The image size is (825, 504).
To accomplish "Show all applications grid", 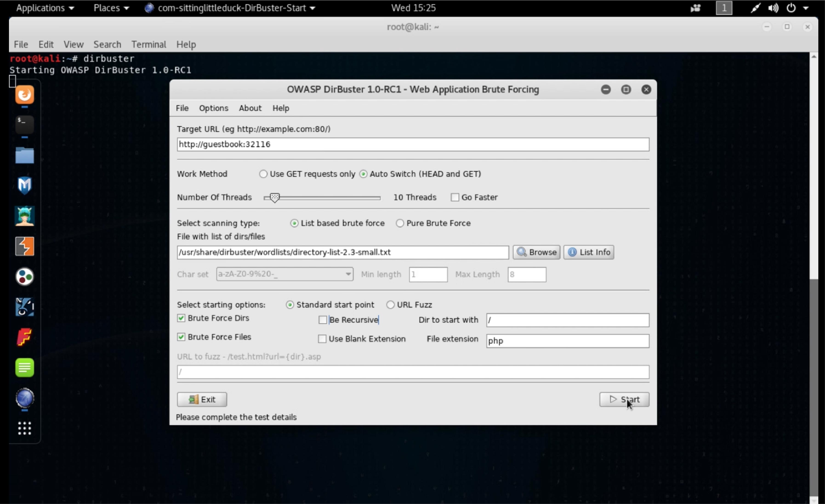I will [24, 428].
